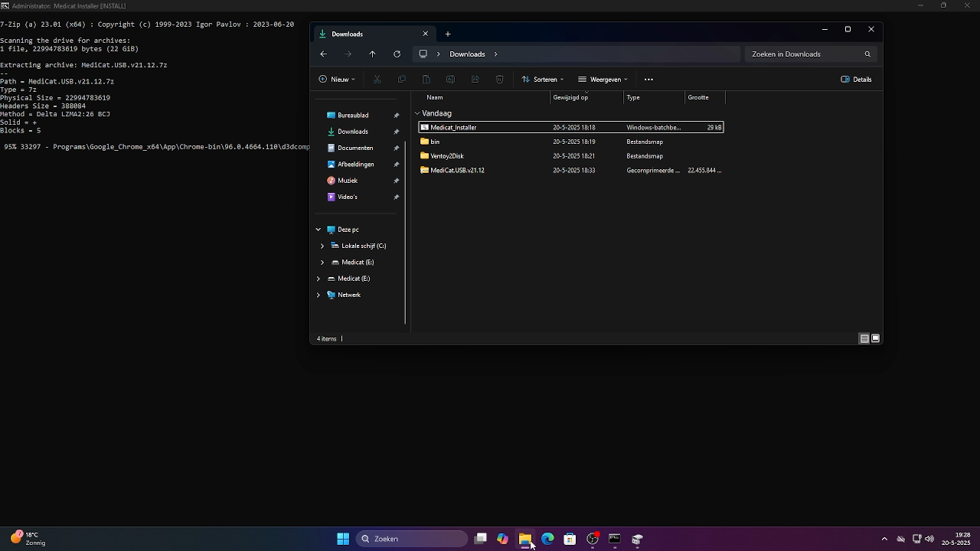The height and width of the screenshot is (551, 980).
Task: Open the Windows Start menu
Action: click(x=343, y=539)
